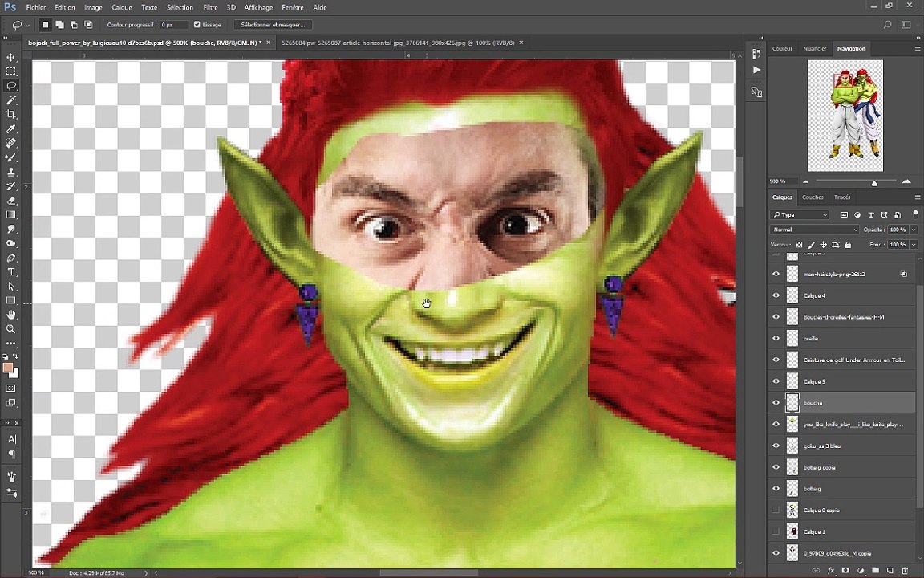Select the Boucles-d-oreilles-fantaisies-H-M layer
The width and height of the screenshot is (924, 578).
tap(852, 317)
